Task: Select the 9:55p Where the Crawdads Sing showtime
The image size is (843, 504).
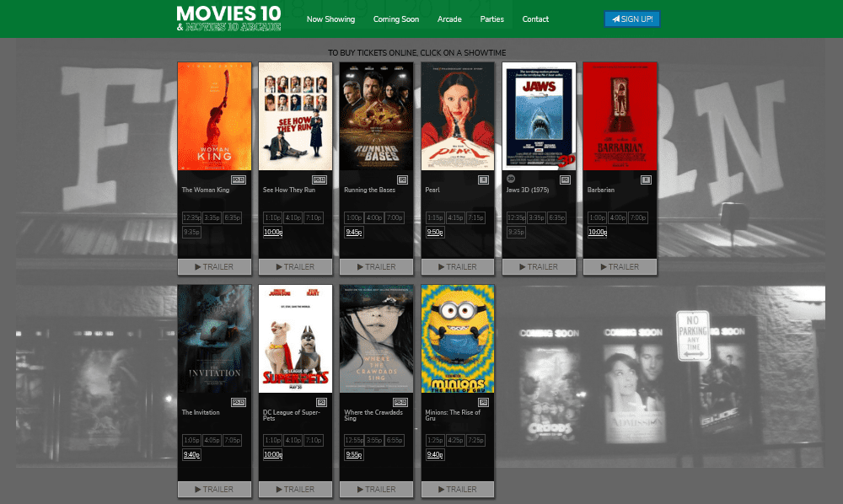Action: click(354, 454)
